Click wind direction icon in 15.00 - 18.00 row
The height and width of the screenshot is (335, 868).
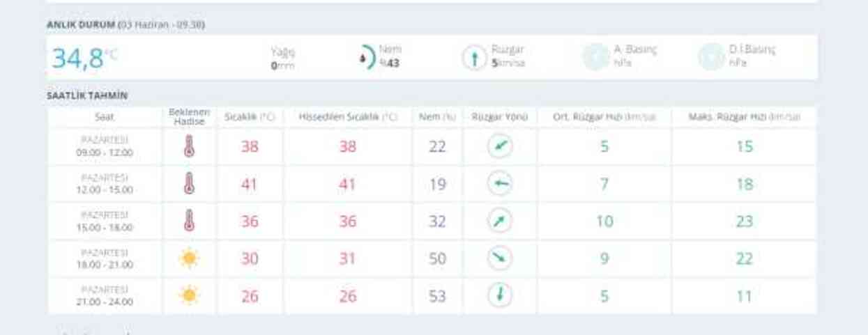tap(500, 221)
